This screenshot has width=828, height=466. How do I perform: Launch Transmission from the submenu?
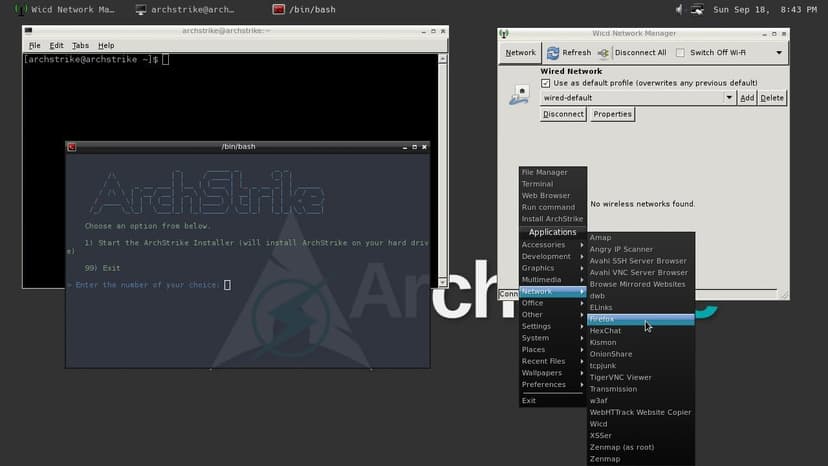click(x=641, y=389)
